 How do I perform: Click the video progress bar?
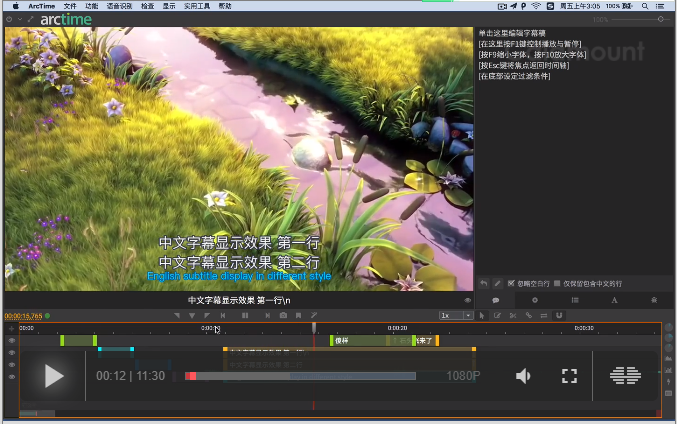click(300, 376)
